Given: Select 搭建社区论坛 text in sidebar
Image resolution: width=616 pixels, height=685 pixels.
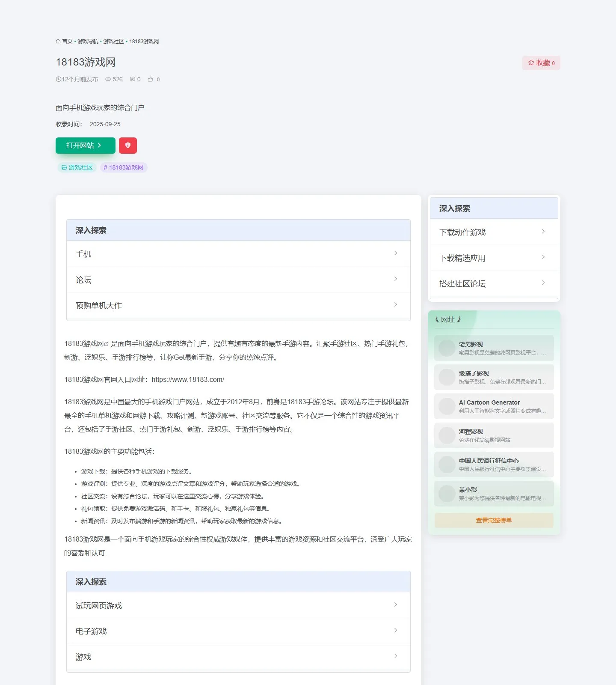Looking at the screenshot, I should tap(462, 284).
